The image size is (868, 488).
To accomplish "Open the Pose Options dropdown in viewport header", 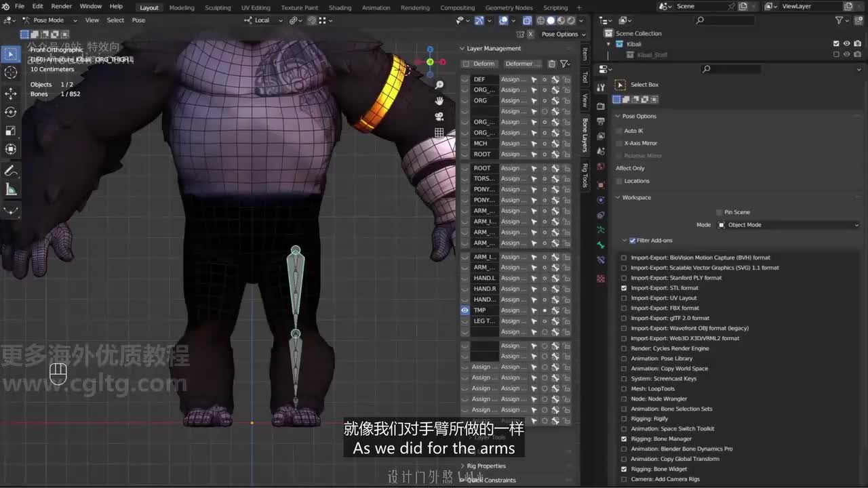I will (563, 34).
